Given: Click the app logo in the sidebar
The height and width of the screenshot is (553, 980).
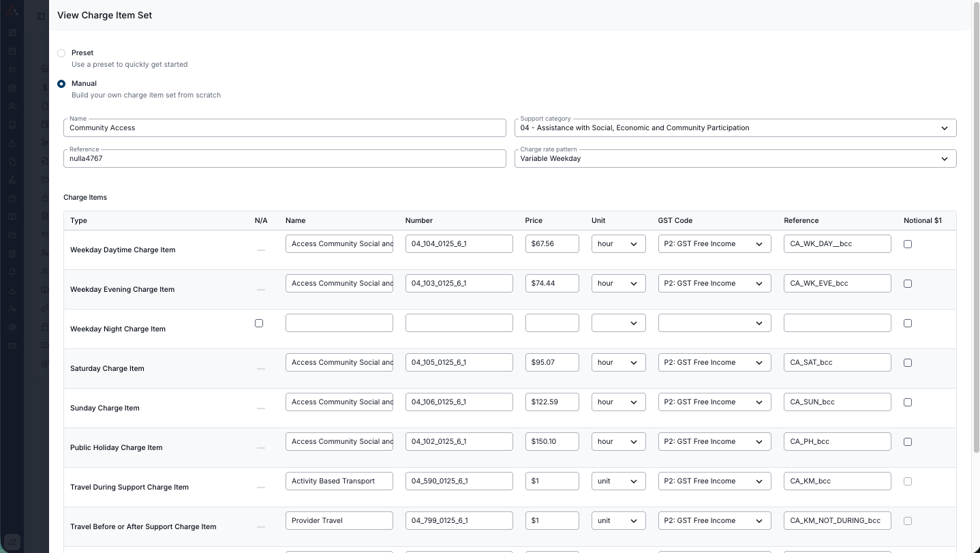Looking at the screenshot, I should coord(12,12).
